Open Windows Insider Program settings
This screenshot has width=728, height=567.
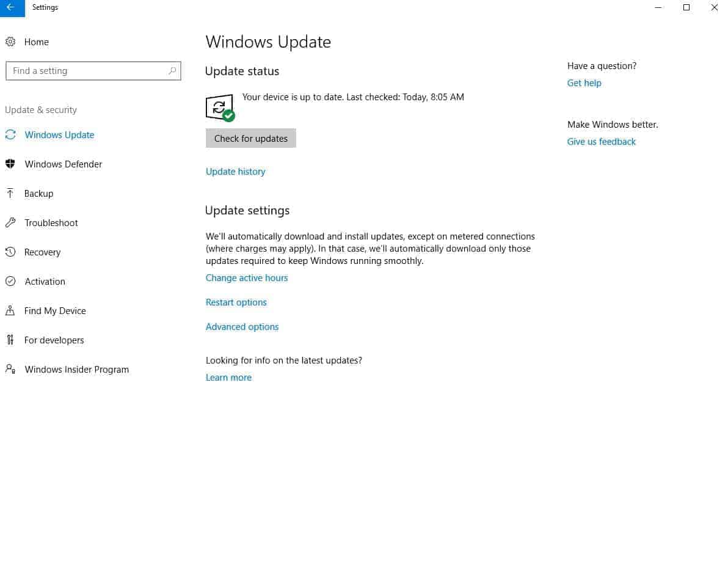76,369
